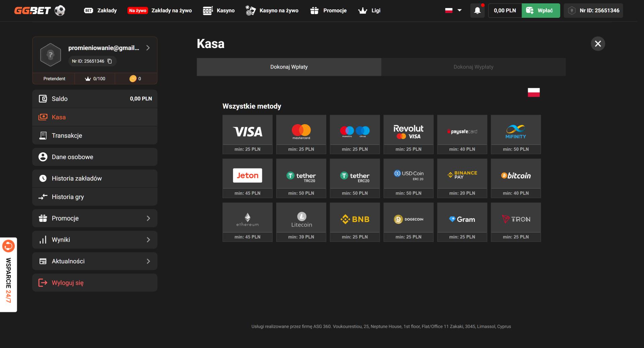This screenshot has height=348, width=644.
Task: Open Transakcje in sidebar
Action: click(x=95, y=136)
